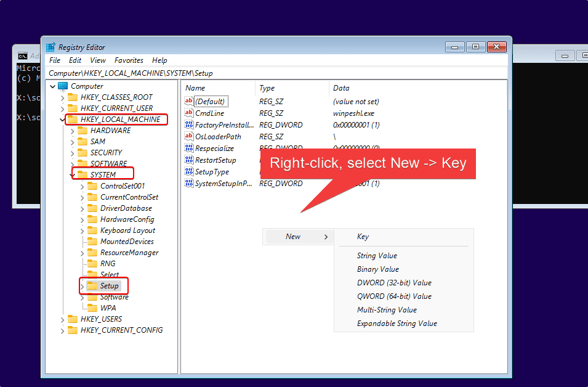Expand the CurrentControlSet key arrow
588x387 pixels.
pyautogui.click(x=82, y=197)
